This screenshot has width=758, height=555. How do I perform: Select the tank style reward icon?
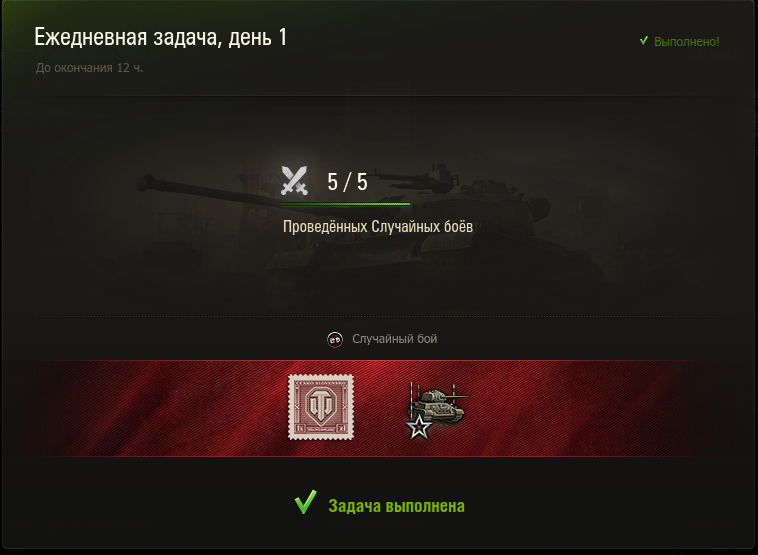click(x=437, y=409)
